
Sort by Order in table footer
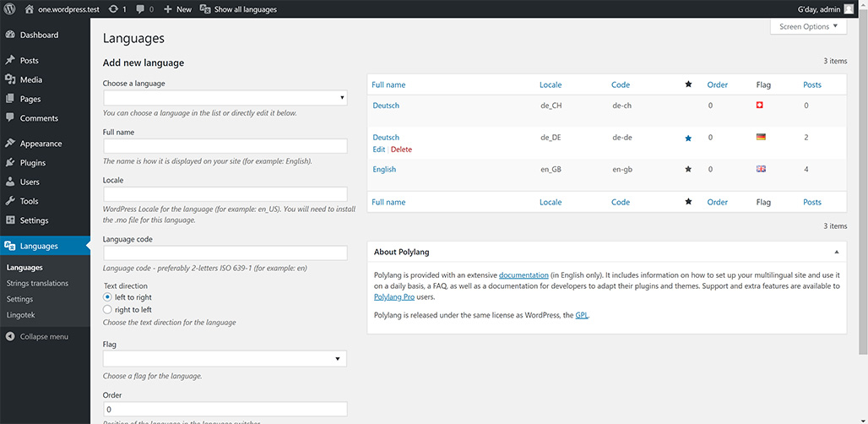click(718, 202)
